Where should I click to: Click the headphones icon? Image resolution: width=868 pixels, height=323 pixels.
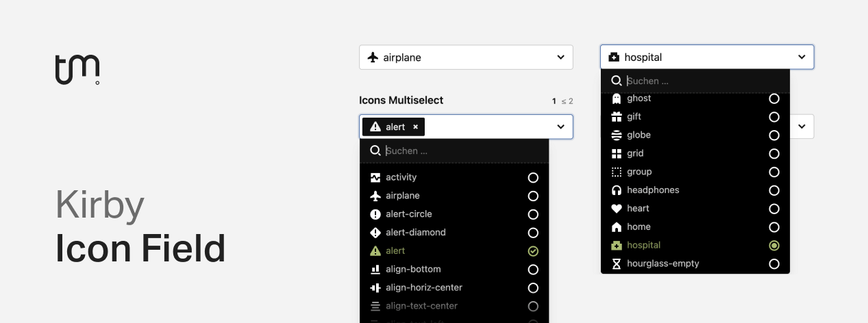[x=616, y=190]
